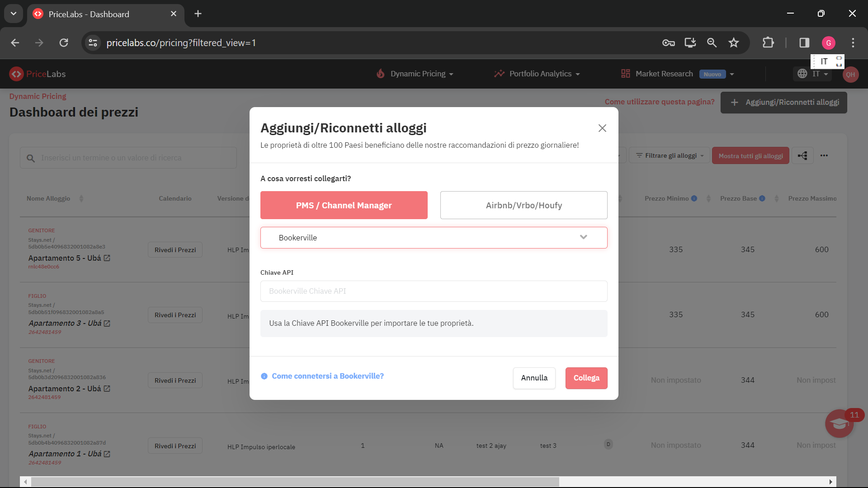Sort by Nome Alloggio column
The width and height of the screenshot is (868, 488).
click(x=81, y=198)
